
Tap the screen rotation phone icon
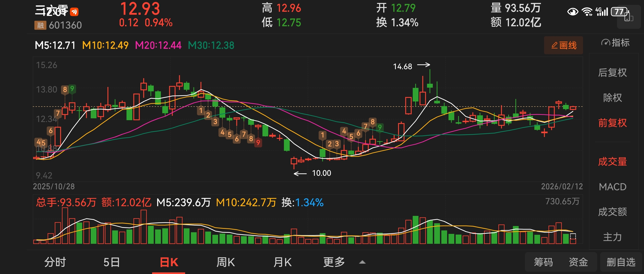coord(629,18)
